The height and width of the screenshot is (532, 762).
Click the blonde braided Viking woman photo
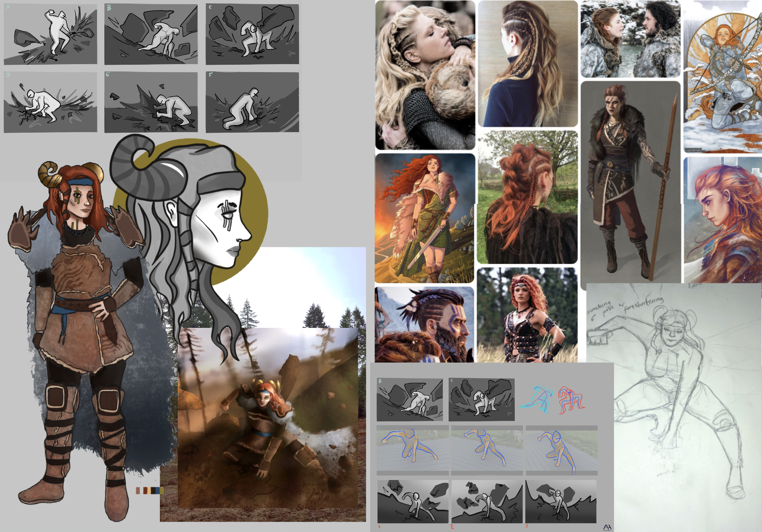click(x=425, y=75)
